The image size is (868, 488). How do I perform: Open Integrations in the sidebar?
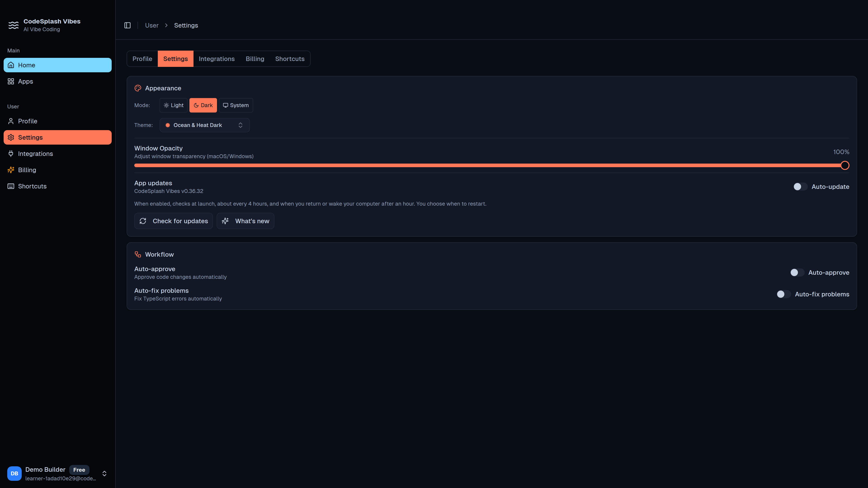(x=58, y=154)
